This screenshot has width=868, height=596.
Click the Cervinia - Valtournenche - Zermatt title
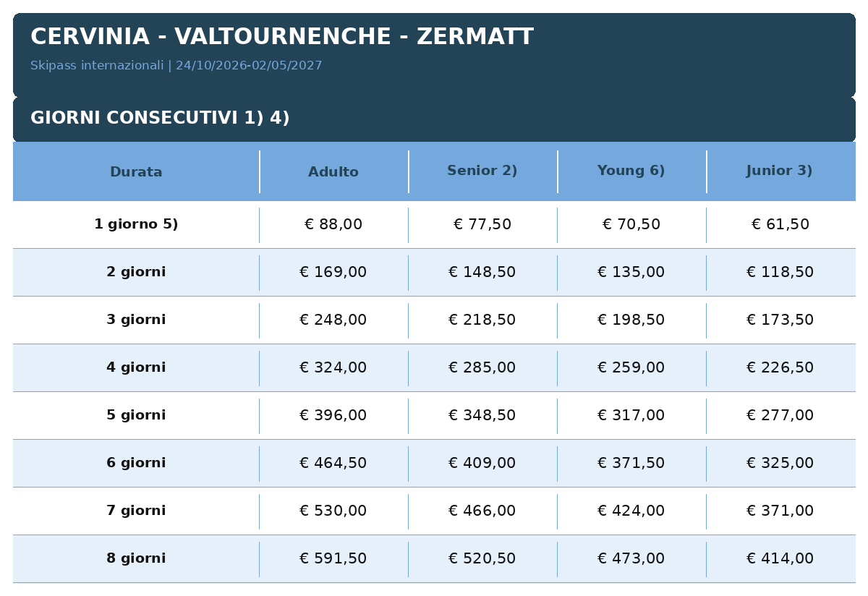click(x=282, y=37)
